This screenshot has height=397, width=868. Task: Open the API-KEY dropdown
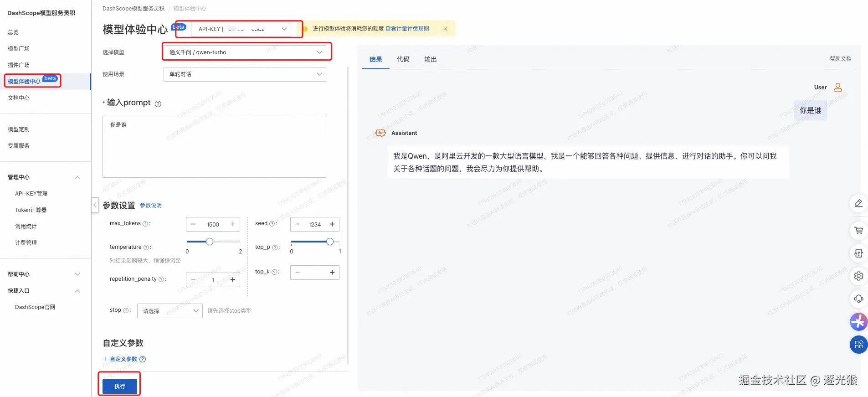[x=241, y=29]
